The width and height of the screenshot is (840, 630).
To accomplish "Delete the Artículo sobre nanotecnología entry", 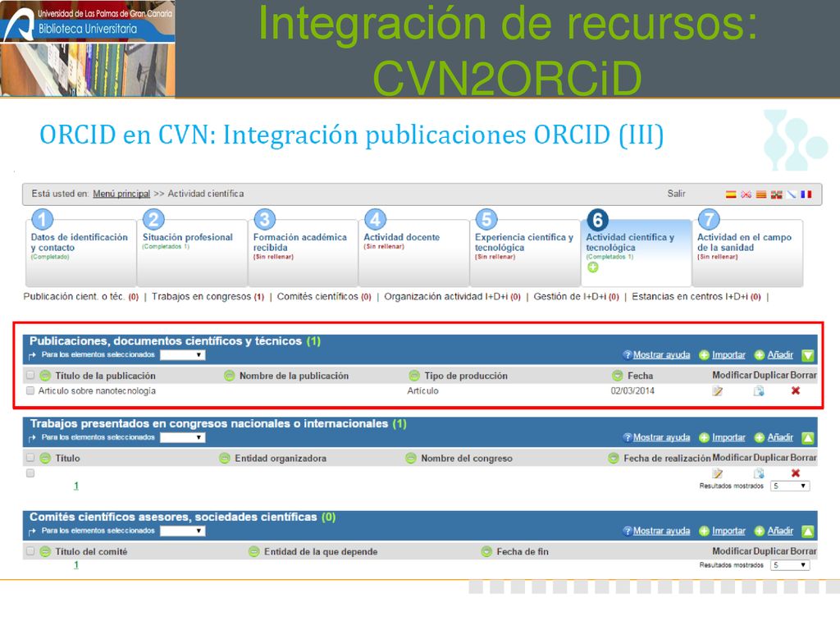I will (x=796, y=390).
